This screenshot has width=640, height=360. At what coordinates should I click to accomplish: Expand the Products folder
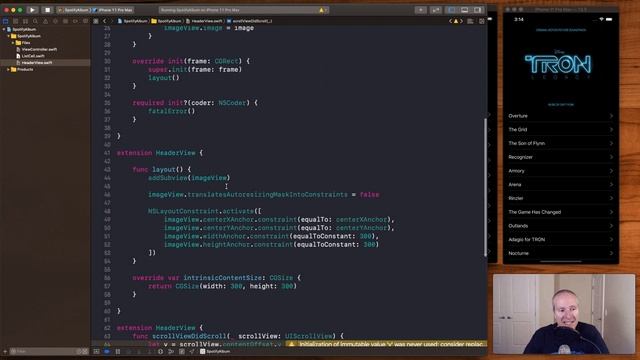pyautogui.click(x=9, y=69)
